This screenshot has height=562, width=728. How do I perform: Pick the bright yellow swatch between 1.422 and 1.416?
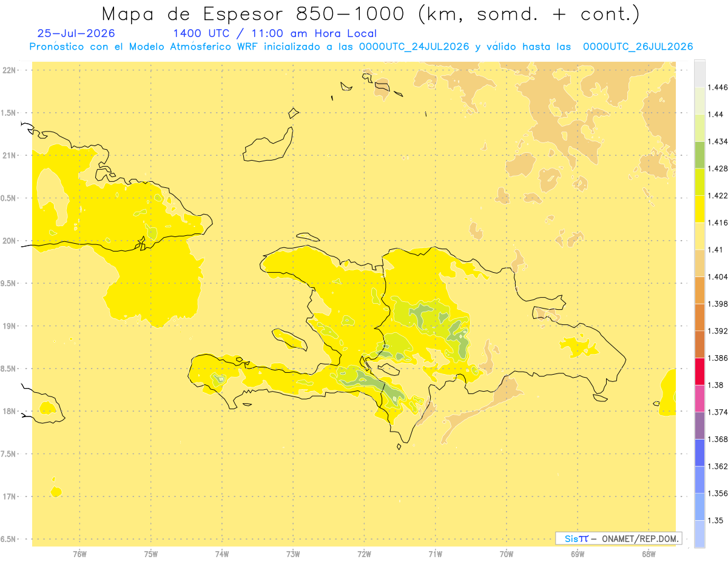pos(699,209)
